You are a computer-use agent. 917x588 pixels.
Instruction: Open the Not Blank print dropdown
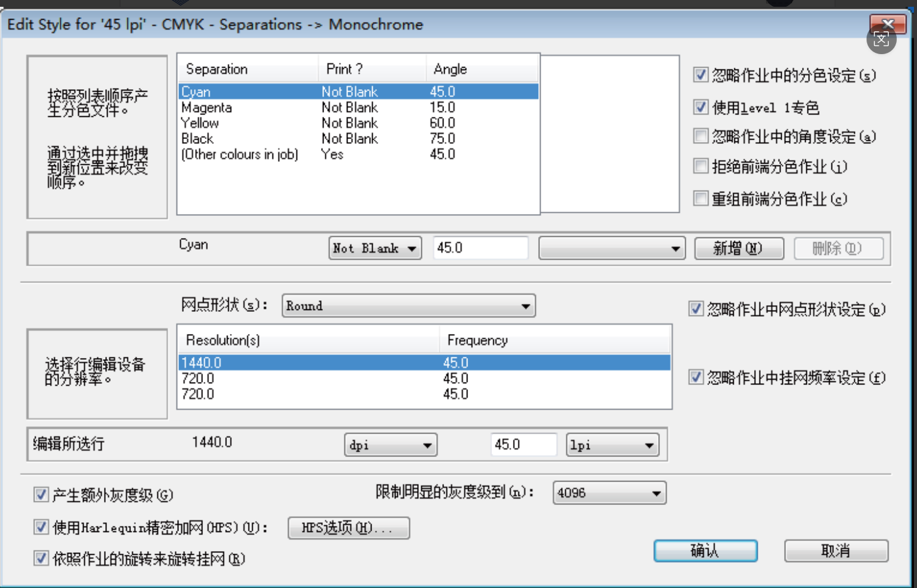point(375,248)
